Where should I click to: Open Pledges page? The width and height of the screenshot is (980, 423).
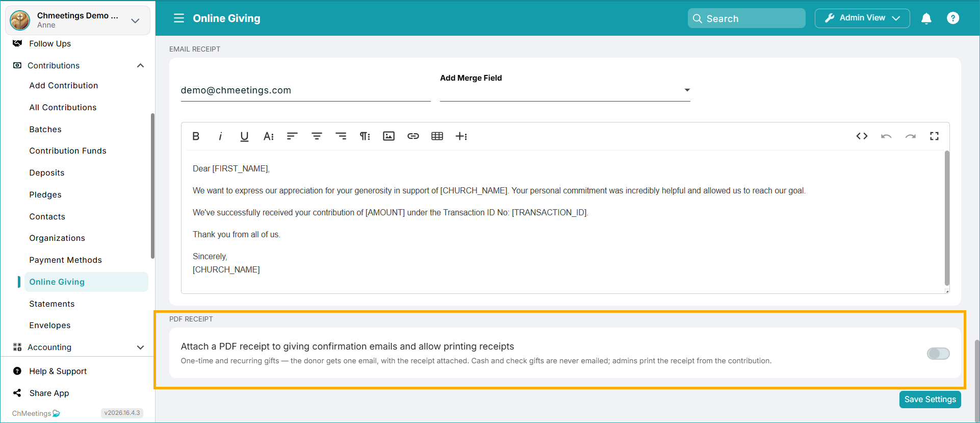(45, 194)
